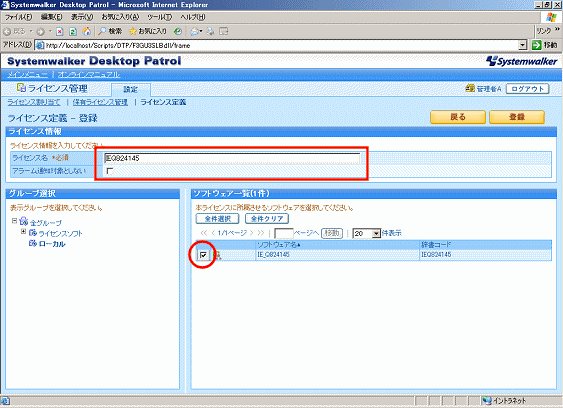563x408 pixels.
Task: Click the IE Back arrow button
Action: 7,31
